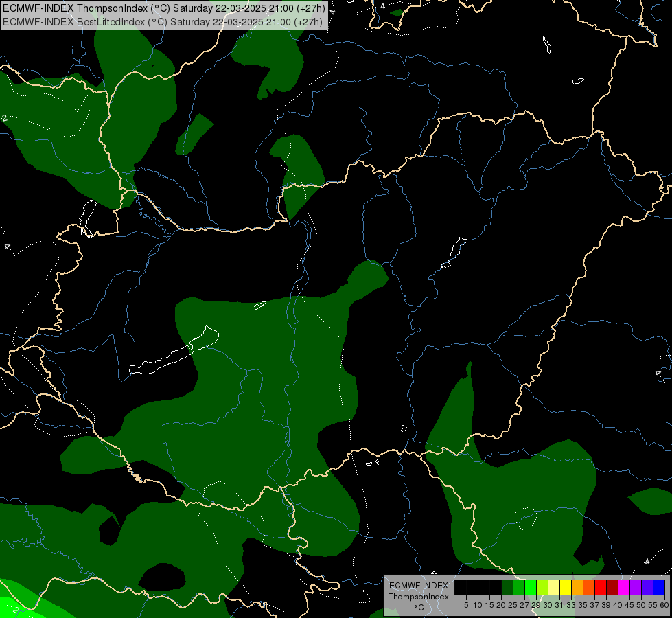Select the yellow-green 29–30 legend swatch

542,587
